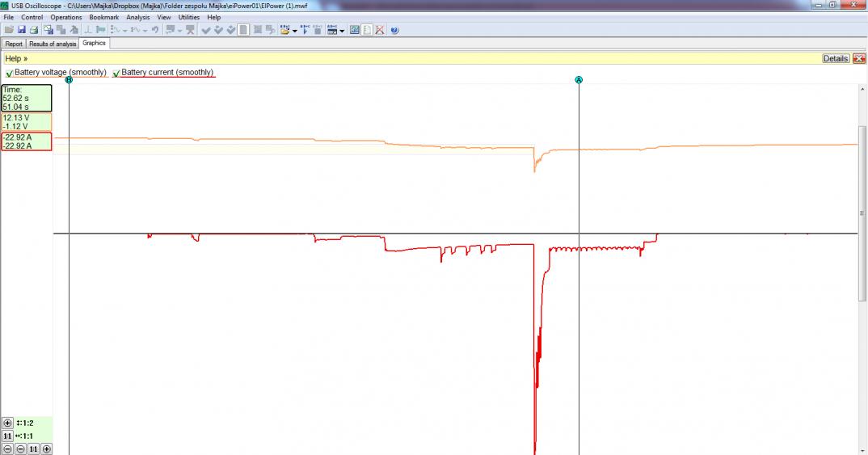This screenshot has width=868, height=455.
Task: Click the Save floppy disk icon
Action: pyautogui.click(x=21, y=30)
